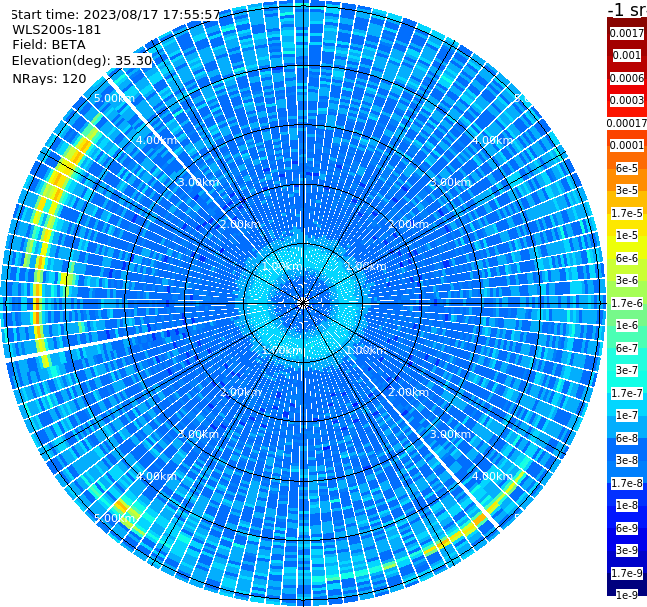Screen dimensions: 647x607
Task: Click the 4.00km range label in the lower-left quadrant
Action: [156, 476]
